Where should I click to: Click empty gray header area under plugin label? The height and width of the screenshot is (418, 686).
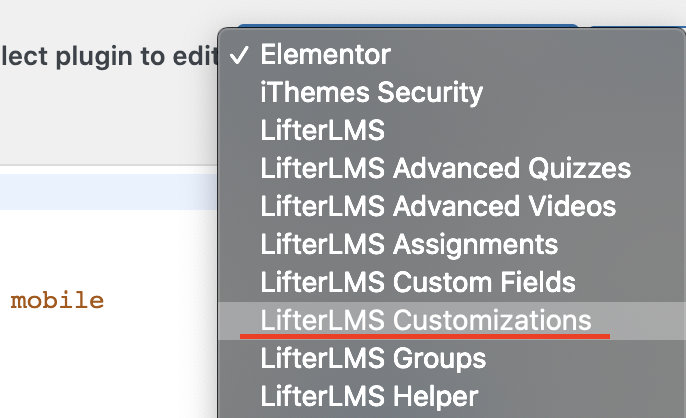pos(108,118)
